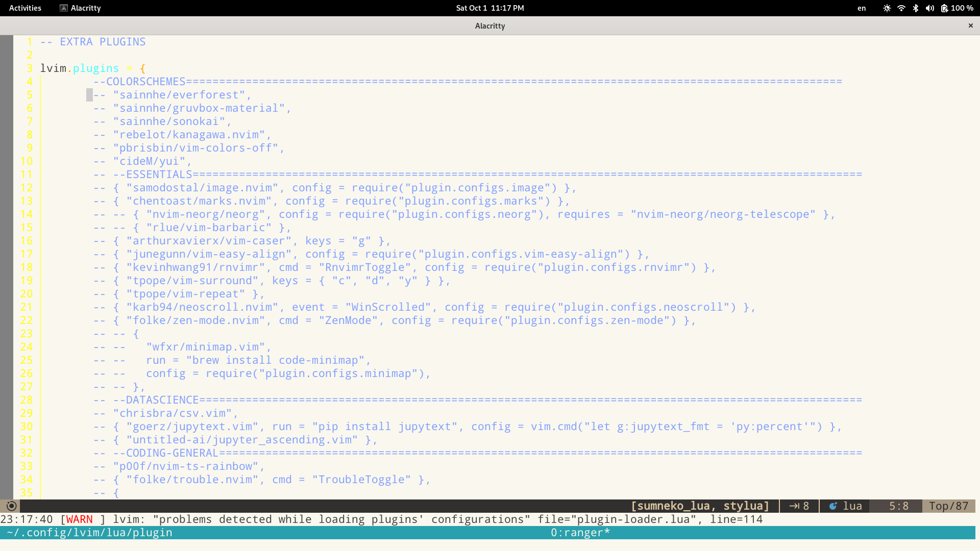
Task: Open the calendar via the date display
Action: coord(490,8)
